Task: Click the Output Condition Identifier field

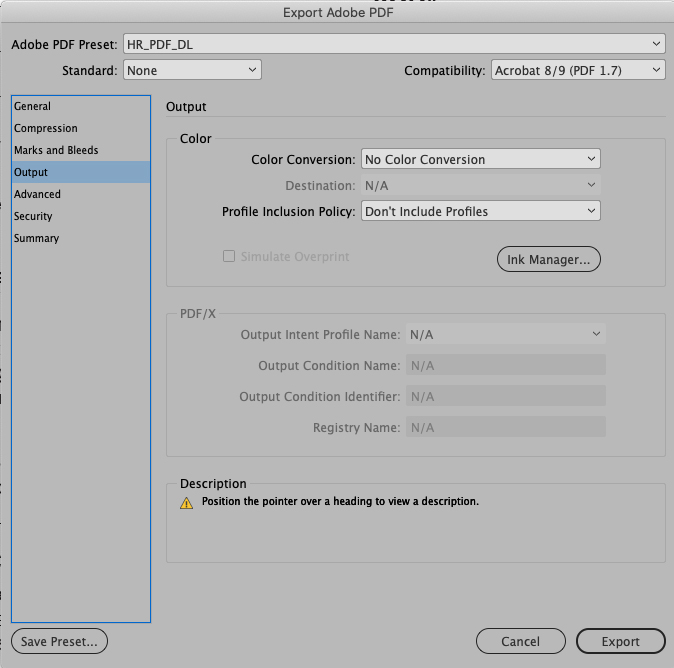Action: [x=506, y=396]
